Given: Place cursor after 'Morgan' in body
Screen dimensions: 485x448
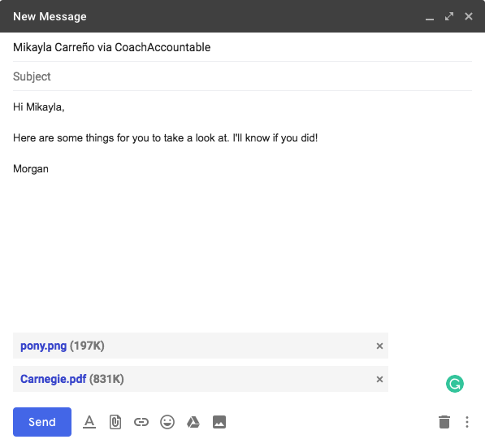Looking at the screenshot, I should tap(50, 169).
